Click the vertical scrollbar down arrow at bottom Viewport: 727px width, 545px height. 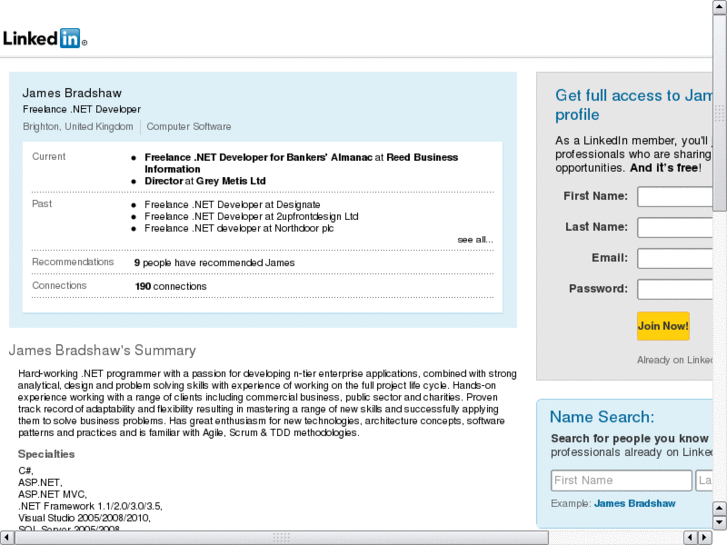719,523
